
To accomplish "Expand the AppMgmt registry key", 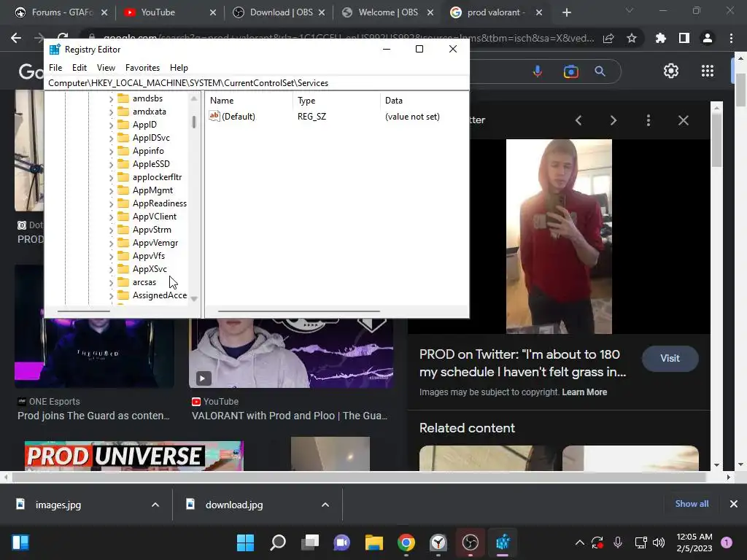I will (111, 190).
